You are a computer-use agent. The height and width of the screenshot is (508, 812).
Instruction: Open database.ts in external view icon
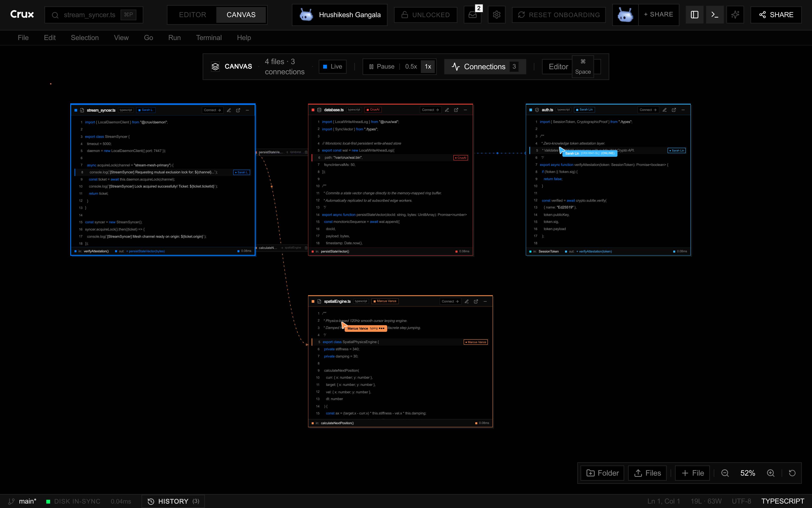[456, 110]
